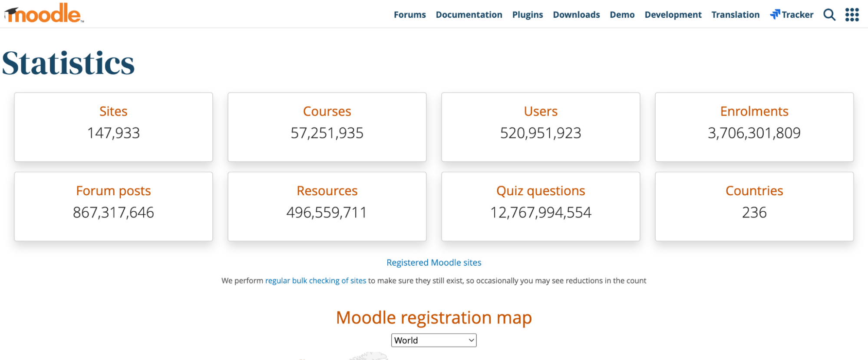Click the Countries card heading
The image size is (868, 360).
click(x=754, y=191)
